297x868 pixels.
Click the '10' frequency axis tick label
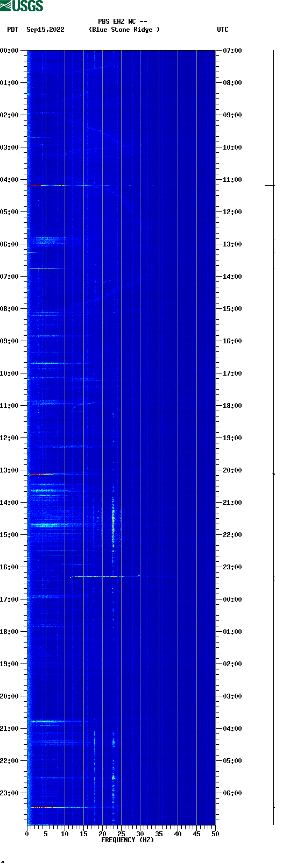[65, 834]
